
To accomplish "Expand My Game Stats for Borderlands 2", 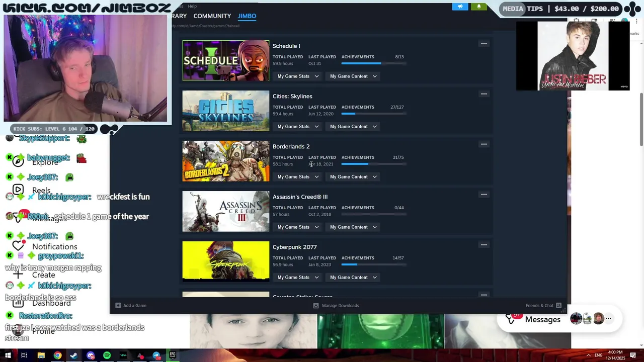I will click(297, 177).
